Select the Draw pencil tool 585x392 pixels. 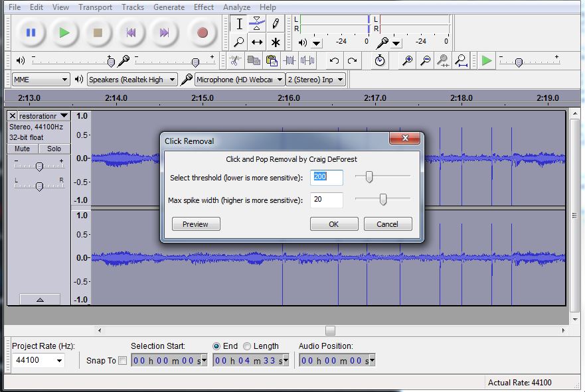click(276, 24)
